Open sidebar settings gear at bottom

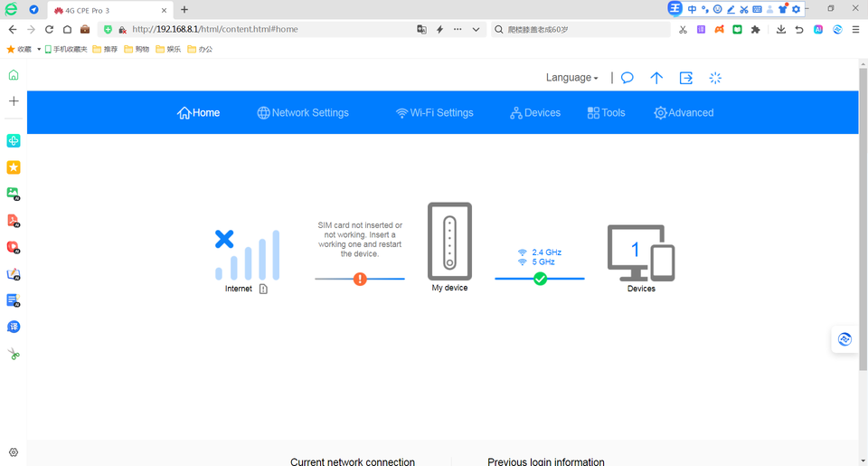(14, 452)
